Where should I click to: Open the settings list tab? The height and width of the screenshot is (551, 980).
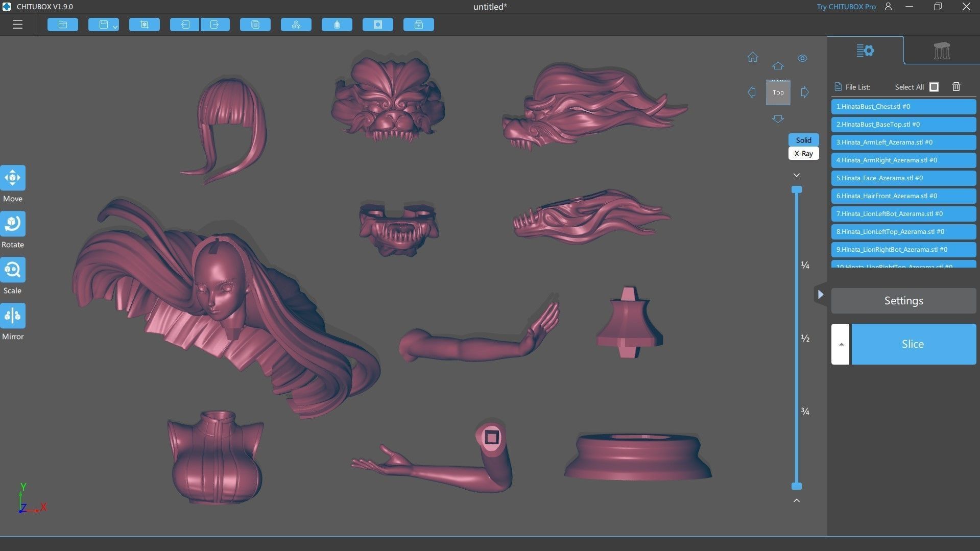click(x=866, y=51)
